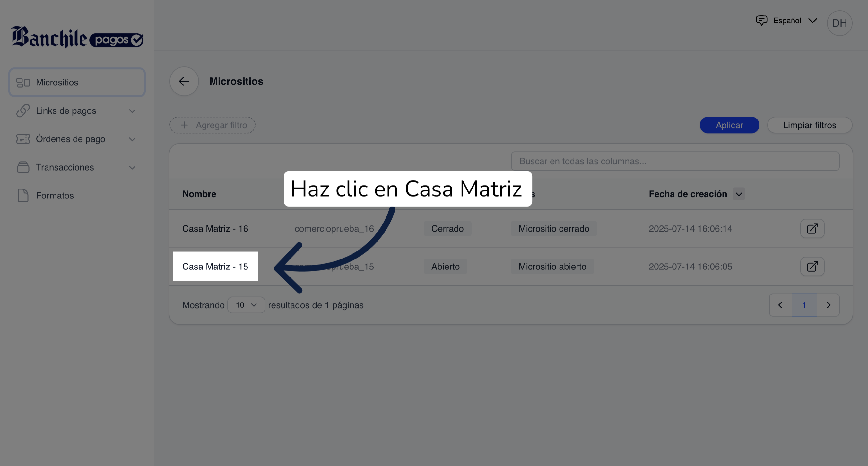Go to next page with right chevron
The height and width of the screenshot is (466, 868).
(829, 305)
